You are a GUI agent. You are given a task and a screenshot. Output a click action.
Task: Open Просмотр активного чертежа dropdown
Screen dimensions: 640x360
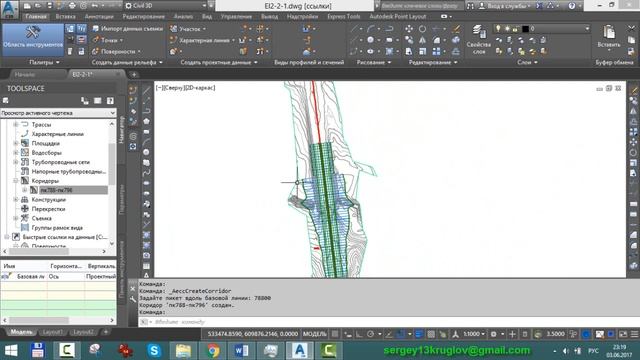click(58, 113)
